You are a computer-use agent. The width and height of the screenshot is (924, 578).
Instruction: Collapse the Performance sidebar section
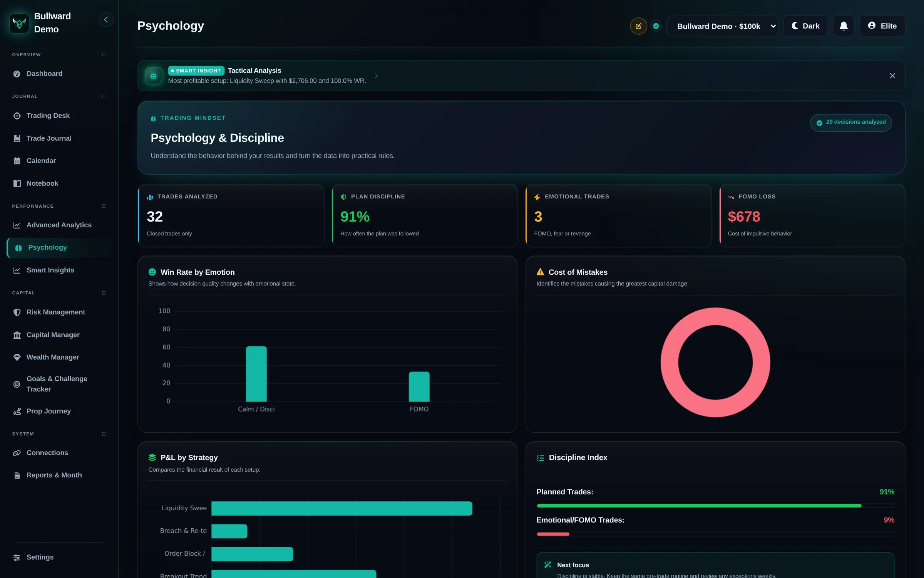[x=104, y=206]
